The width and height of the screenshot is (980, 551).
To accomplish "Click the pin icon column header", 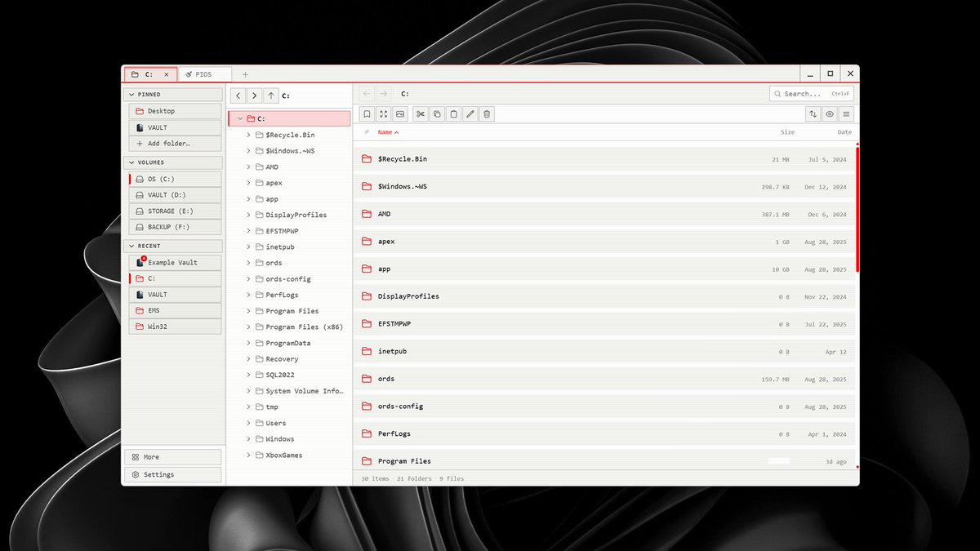I will click(367, 131).
